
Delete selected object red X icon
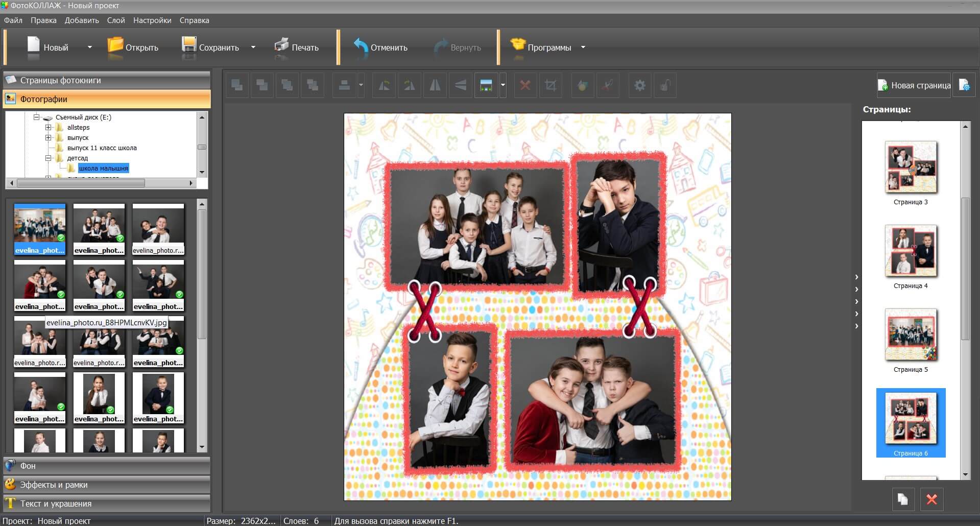tap(525, 85)
